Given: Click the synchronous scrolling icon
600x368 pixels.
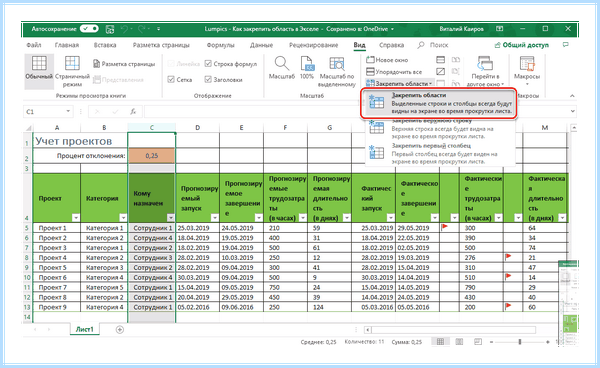Looking at the screenshot, I should (455, 72).
